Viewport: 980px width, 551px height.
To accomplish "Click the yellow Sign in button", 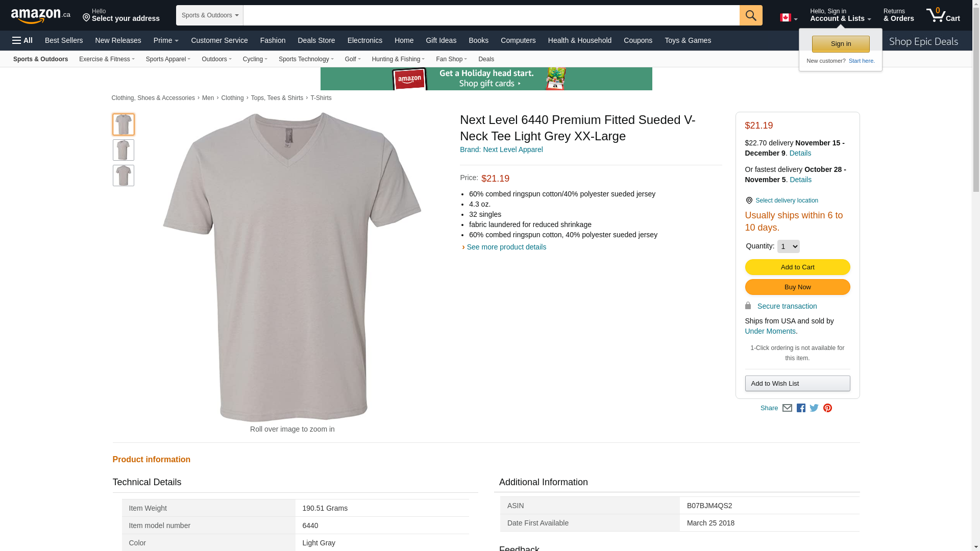I will click(841, 44).
